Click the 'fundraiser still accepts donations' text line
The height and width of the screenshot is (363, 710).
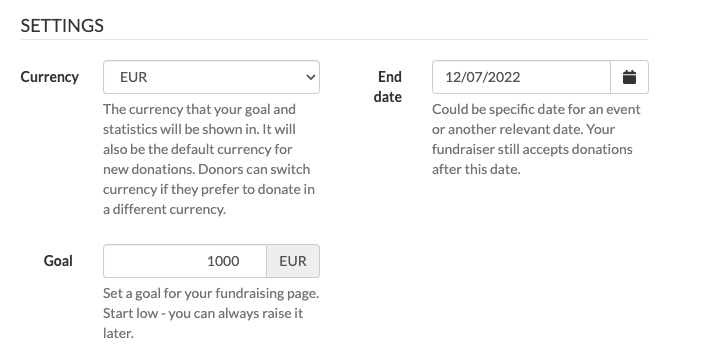pyautogui.click(x=532, y=149)
